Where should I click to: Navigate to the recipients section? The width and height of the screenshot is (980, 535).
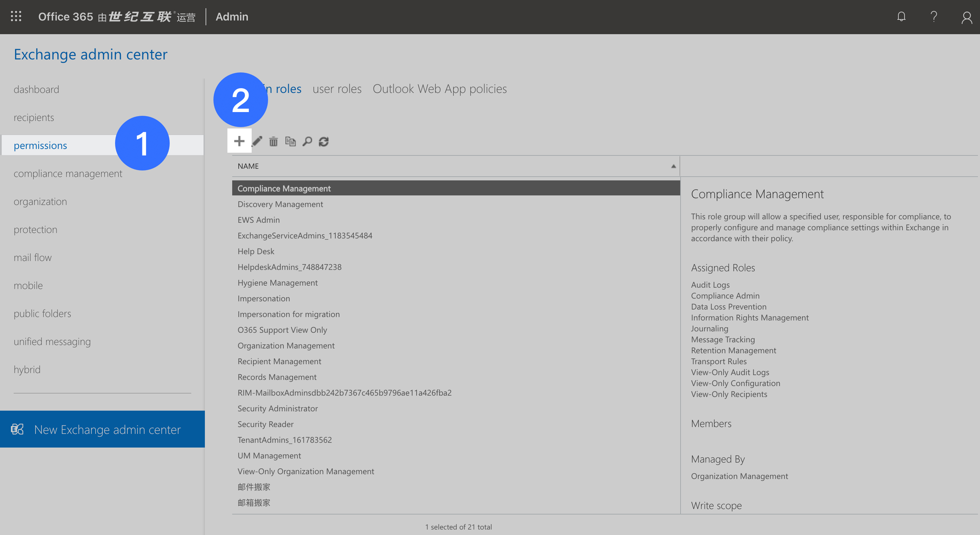[x=34, y=117]
